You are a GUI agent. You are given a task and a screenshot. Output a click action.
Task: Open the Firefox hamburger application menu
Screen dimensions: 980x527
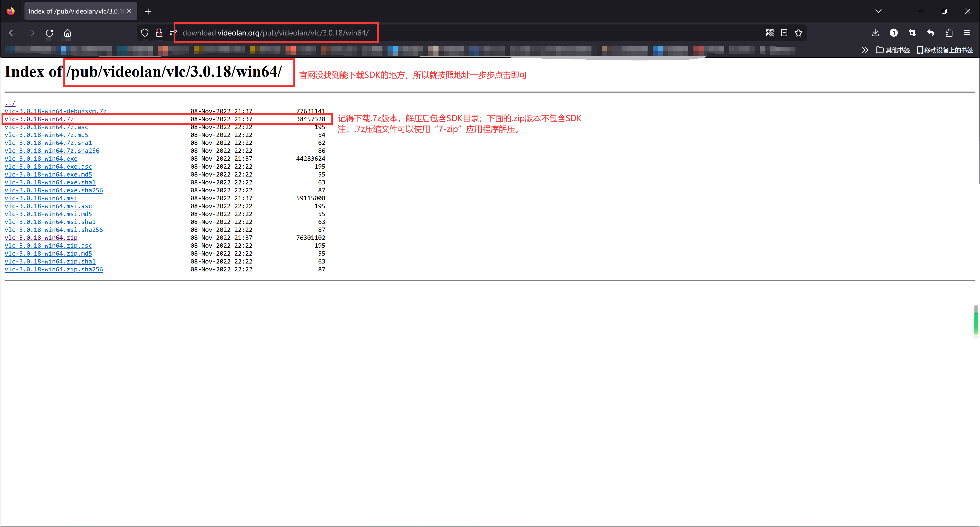coord(967,33)
